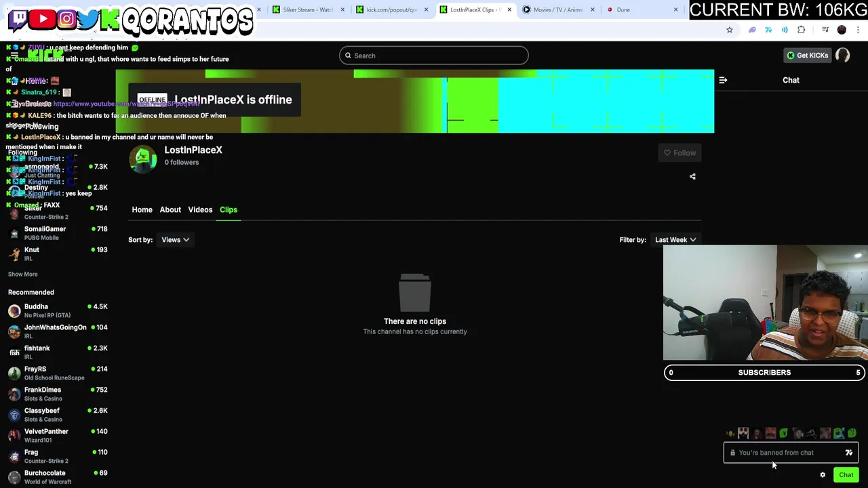Open FrayRS Old School RuneScape channel

[x=58, y=373]
